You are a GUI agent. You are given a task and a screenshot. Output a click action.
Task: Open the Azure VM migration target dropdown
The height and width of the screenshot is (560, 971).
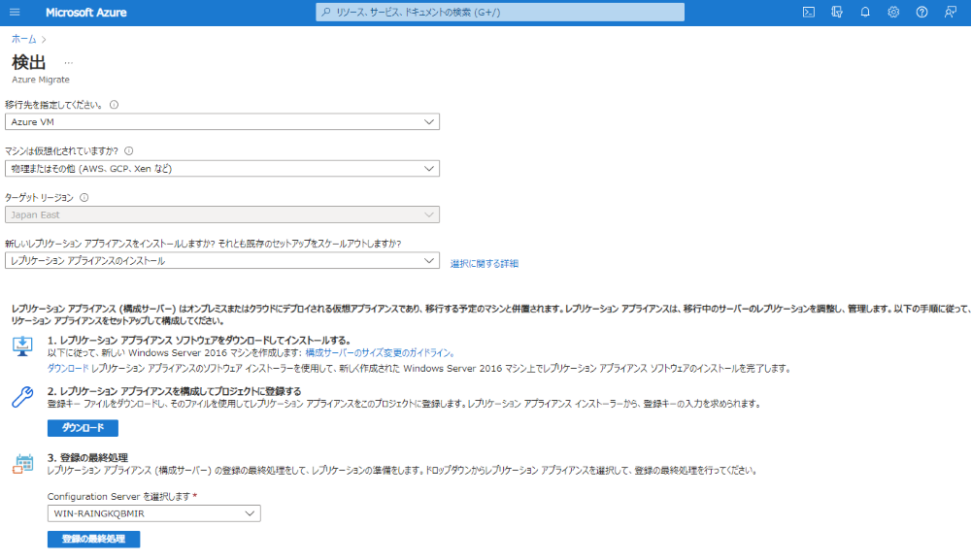click(x=222, y=122)
